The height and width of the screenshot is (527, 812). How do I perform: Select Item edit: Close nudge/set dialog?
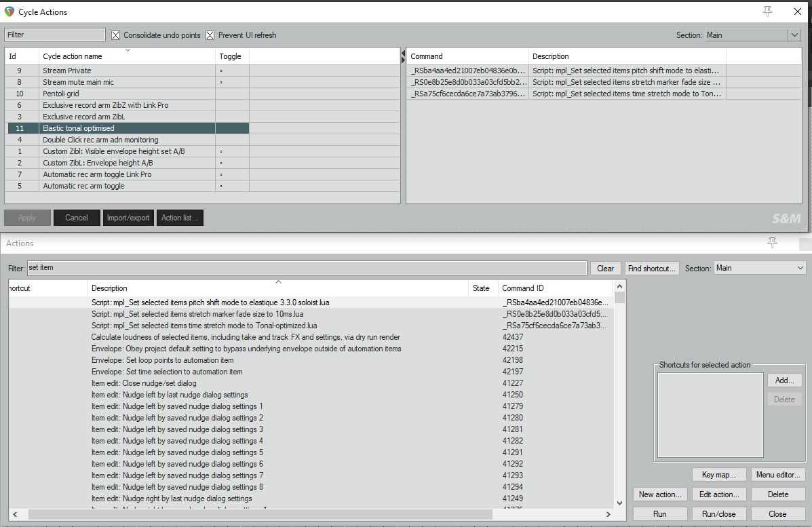point(311,383)
